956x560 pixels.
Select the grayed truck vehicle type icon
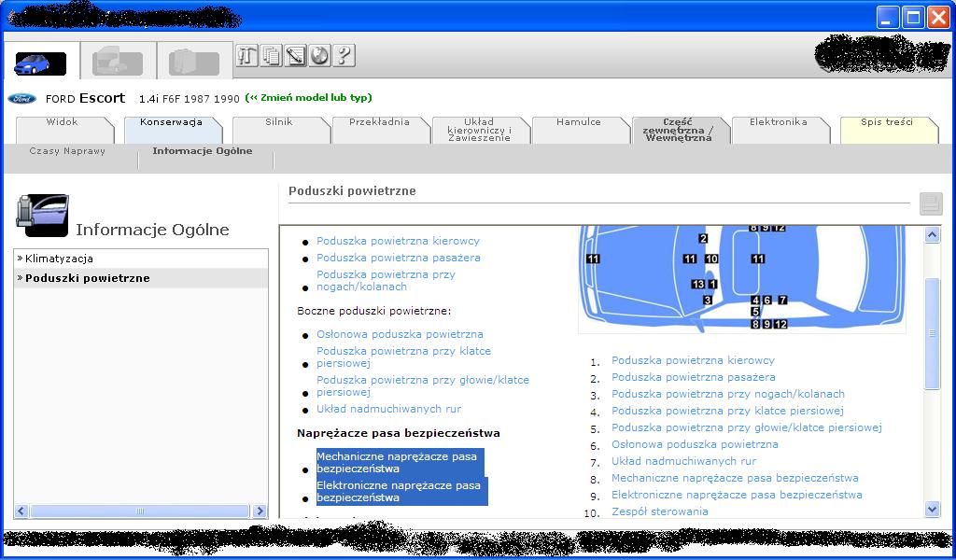point(118,63)
